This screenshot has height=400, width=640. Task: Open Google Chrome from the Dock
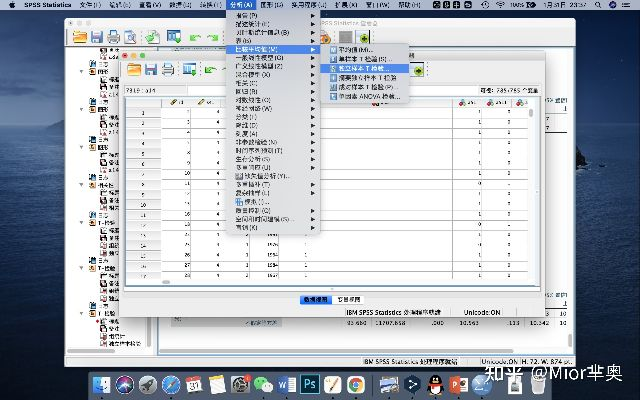[356, 384]
